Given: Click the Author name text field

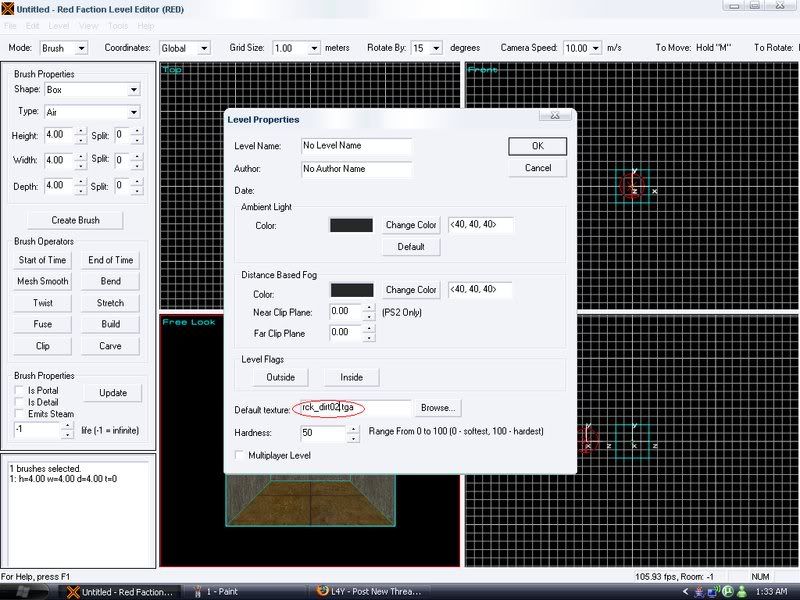Looking at the screenshot, I should 356,169.
